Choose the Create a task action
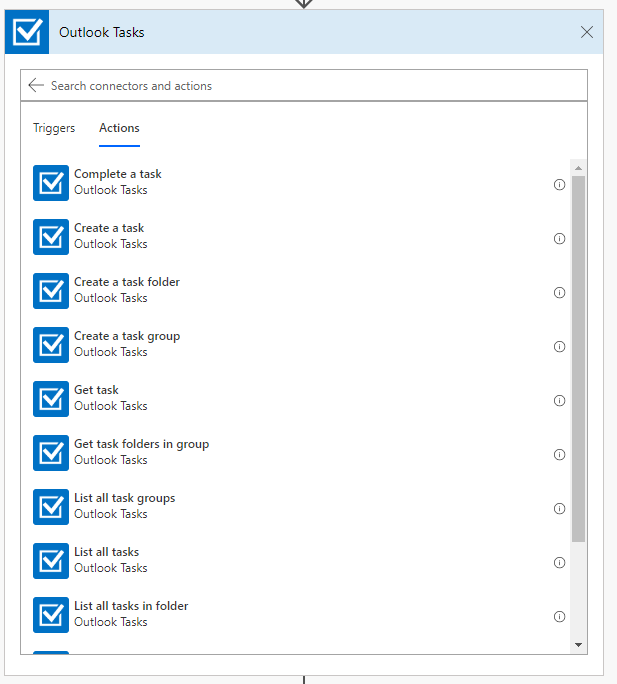This screenshot has width=617, height=684. pyautogui.click(x=109, y=236)
